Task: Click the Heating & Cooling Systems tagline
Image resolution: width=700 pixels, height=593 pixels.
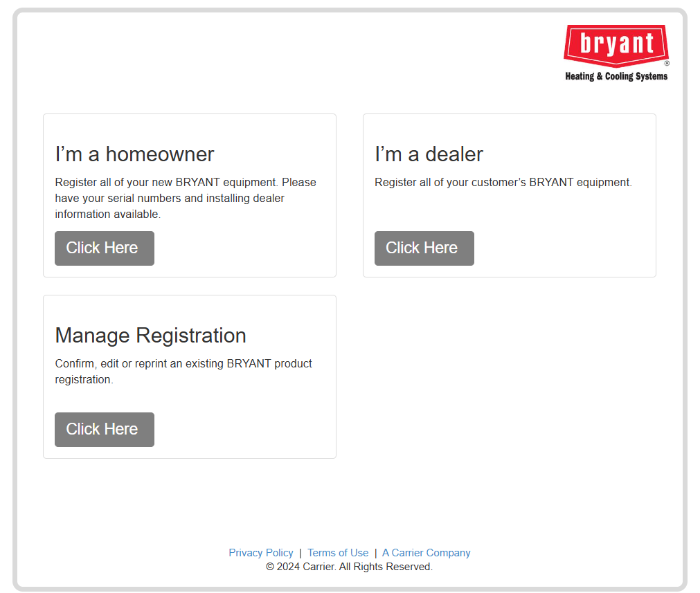Action: click(616, 76)
